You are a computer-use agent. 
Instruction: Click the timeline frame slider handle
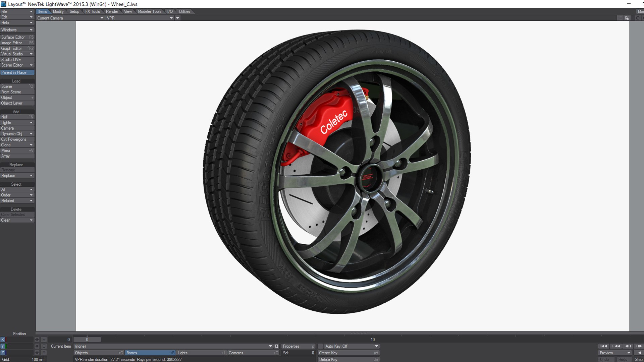87,340
